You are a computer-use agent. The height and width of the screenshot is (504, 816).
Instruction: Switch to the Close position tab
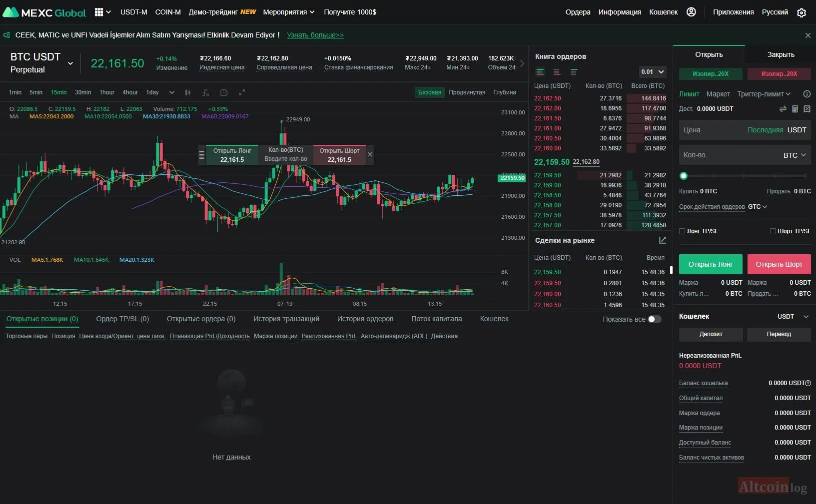(x=781, y=54)
